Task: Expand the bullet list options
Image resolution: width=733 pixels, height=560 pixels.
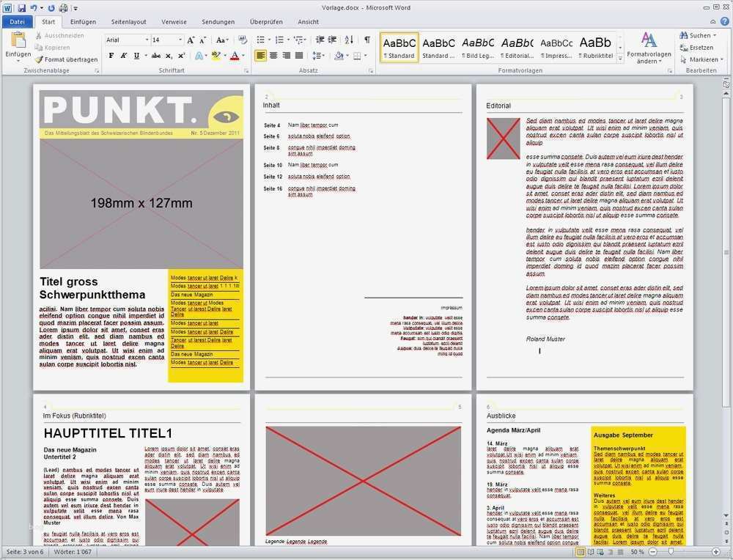Action: [x=270, y=40]
